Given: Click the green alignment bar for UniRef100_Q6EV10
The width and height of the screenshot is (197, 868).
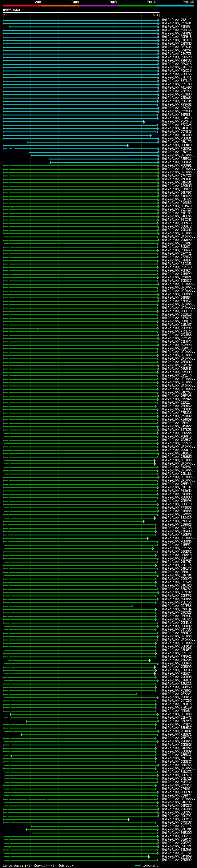Looking at the screenshot, I should pyautogui.click(x=66, y=819).
